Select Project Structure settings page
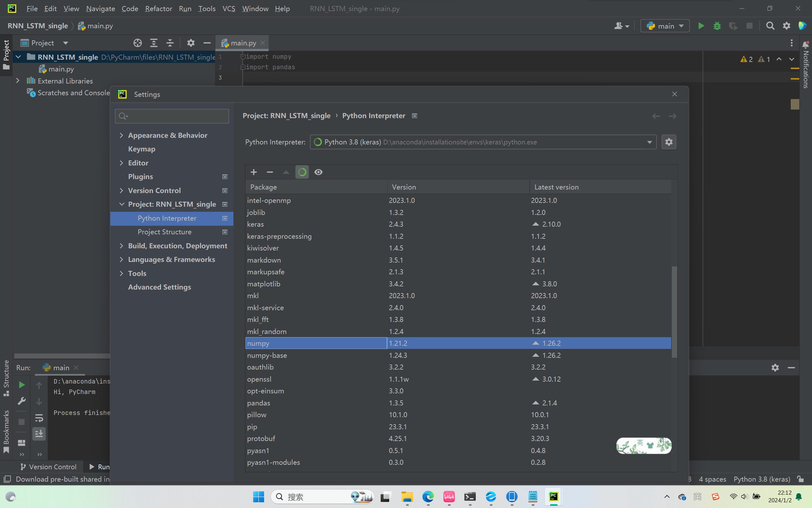The image size is (812, 508). pyautogui.click(x=164, y=232)
